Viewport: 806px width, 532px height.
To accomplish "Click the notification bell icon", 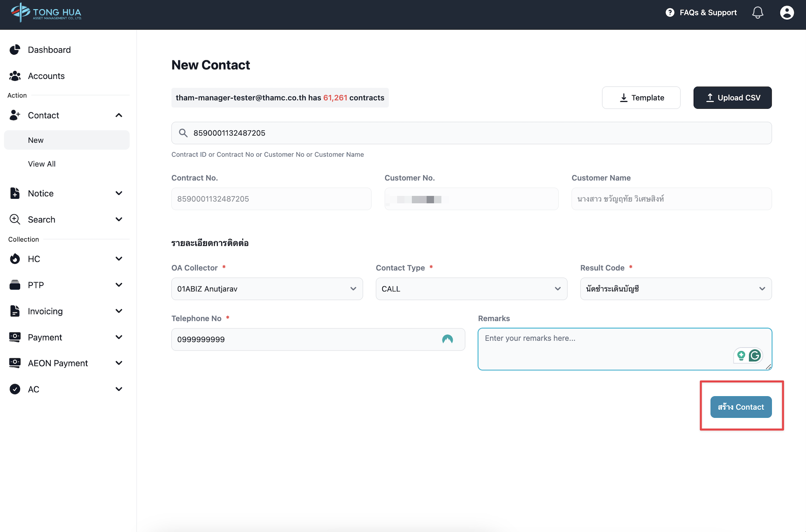I will point(757,13).
